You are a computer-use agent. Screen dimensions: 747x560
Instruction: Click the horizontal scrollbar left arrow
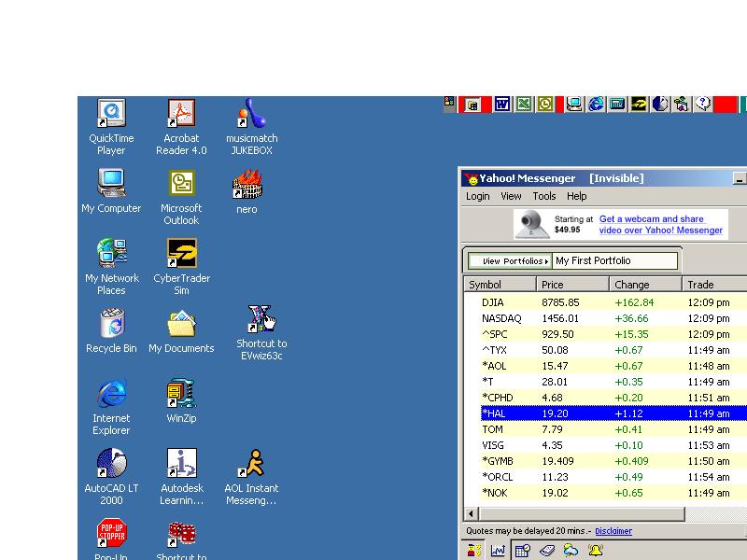click(x=472, y=514)
